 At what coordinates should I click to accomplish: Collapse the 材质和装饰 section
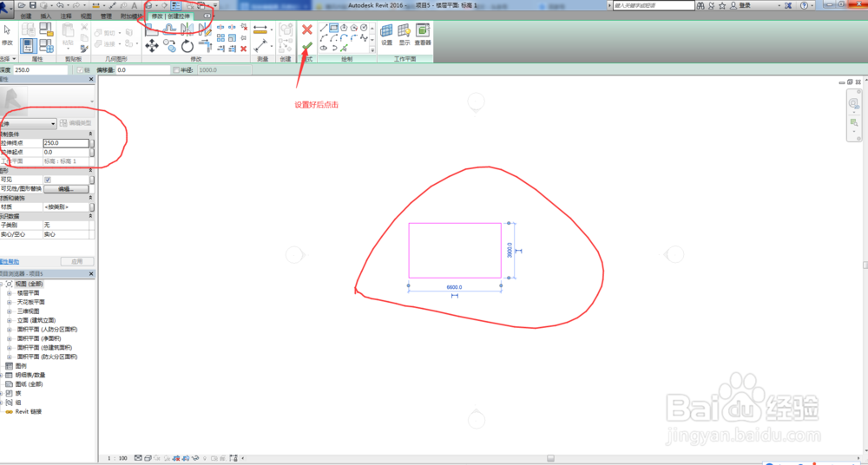tap(91, 198)
